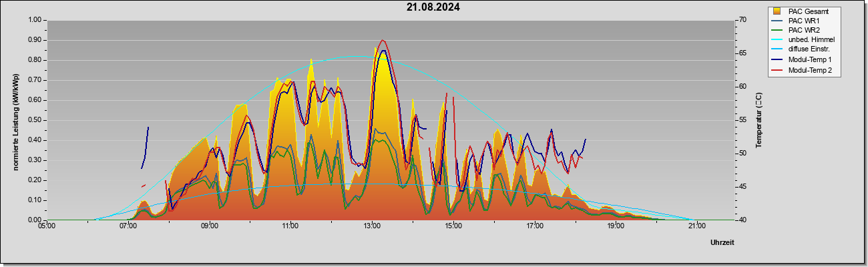Click the Temperatur axis title
Image resolution: width=868 pixels, height=267 pixels.
[x=758, y=120]
